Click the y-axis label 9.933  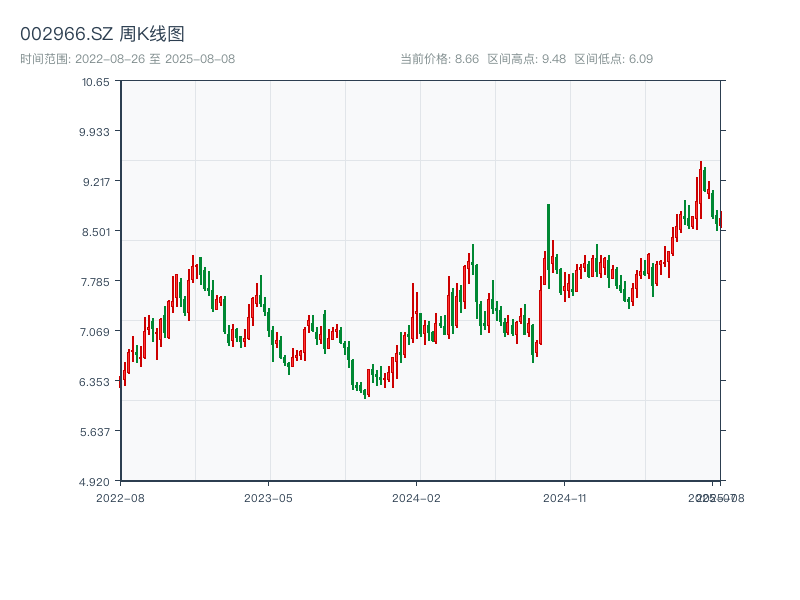(94, 132)
